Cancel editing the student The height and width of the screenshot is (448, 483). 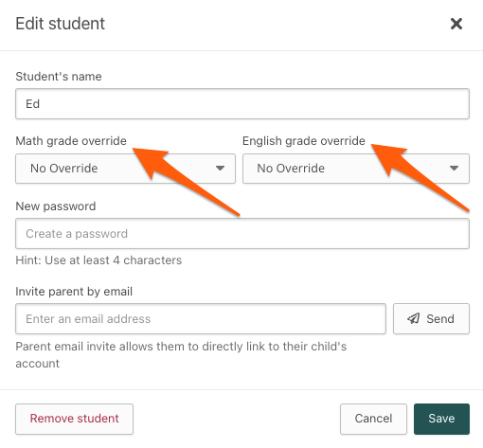click(x=373, y=419)
